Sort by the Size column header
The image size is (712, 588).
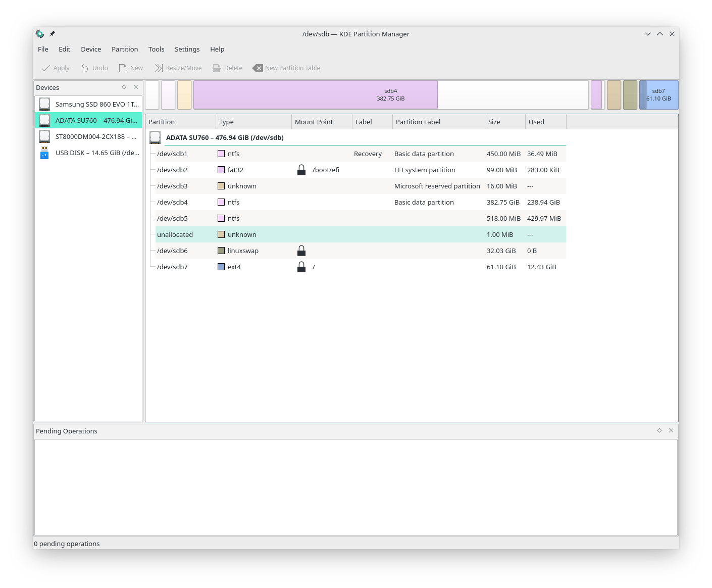coord(505,122)
